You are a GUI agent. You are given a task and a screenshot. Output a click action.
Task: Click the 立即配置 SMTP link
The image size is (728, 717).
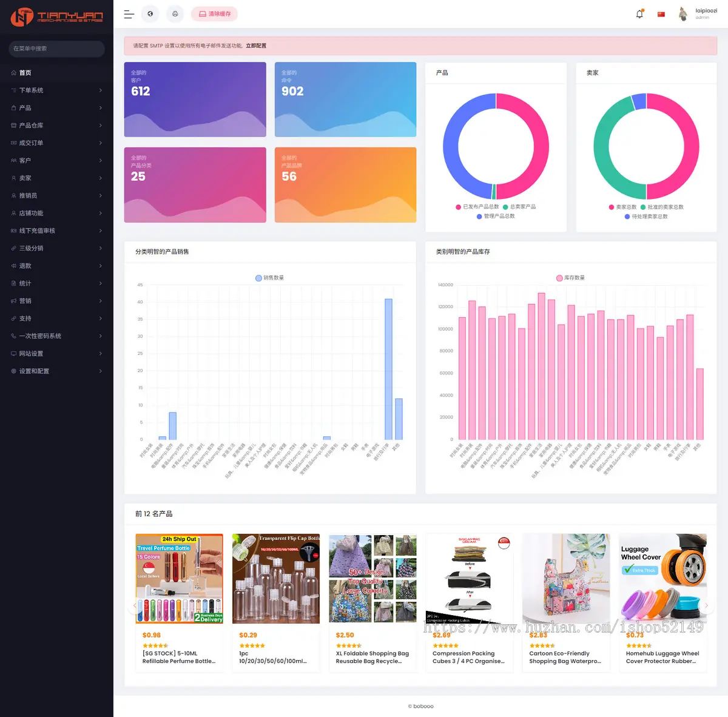pos(256,45)
